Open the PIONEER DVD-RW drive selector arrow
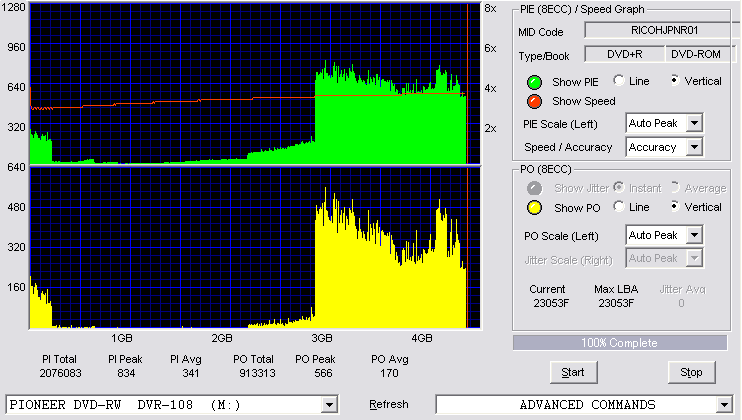This screenshot has width=742, height=420. point(329,405)
